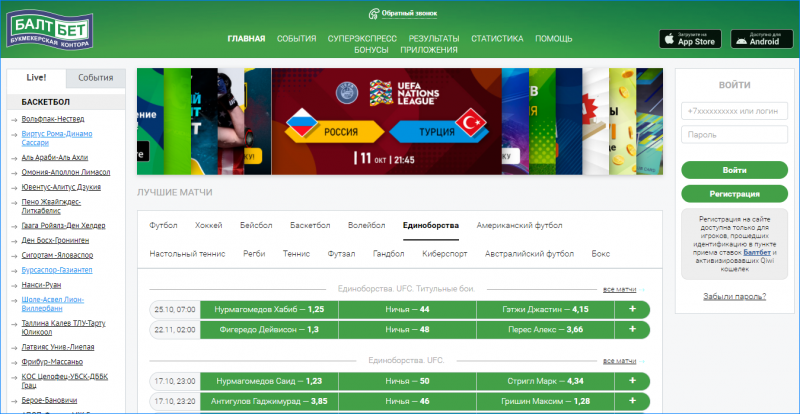
Task: Expand bet options for Антигулов Гаджимурад fight
Action: [x=633, y=401]
